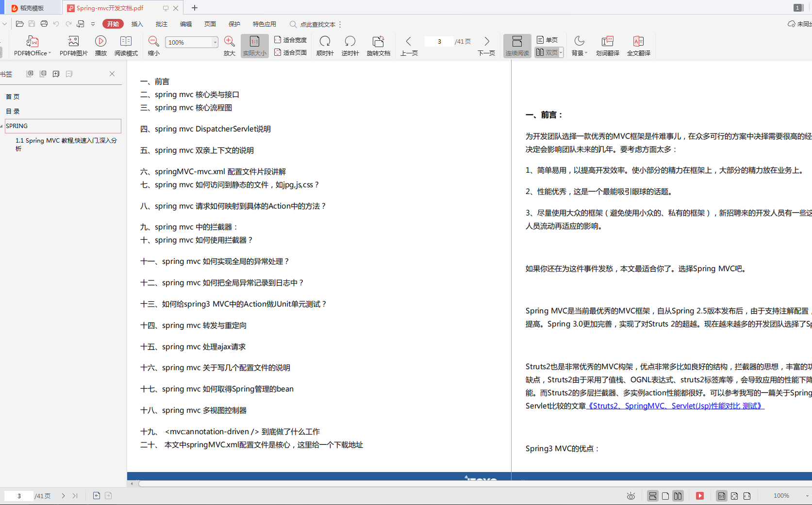The height and width of the screenshot is (505, 812).
Task: Jump to last page in status bar
Action: tap(75, 496)
